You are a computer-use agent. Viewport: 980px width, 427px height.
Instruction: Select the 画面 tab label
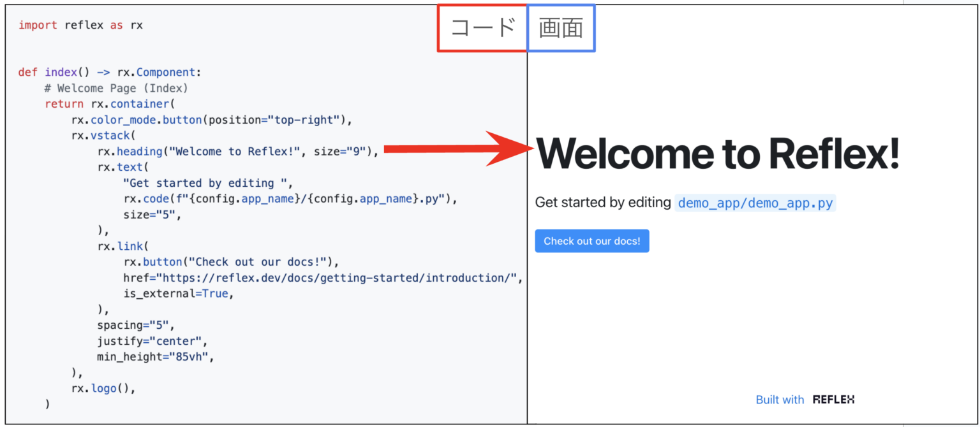(561, 27)
